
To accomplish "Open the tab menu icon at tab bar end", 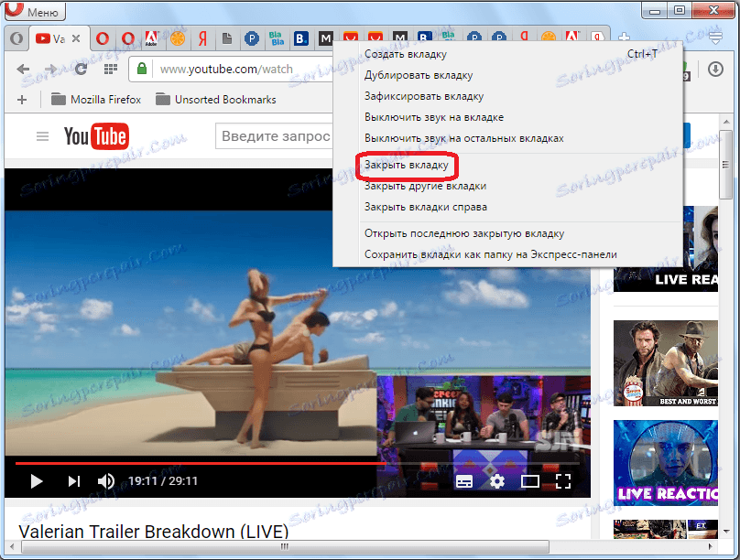I will (715, 38).
